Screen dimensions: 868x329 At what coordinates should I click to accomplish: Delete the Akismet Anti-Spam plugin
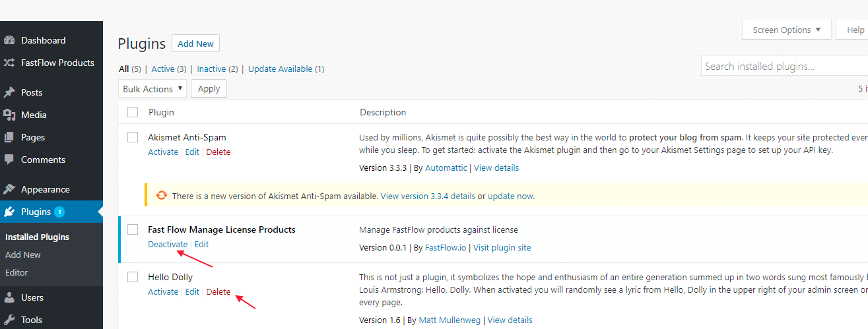[x=218, y=152]
